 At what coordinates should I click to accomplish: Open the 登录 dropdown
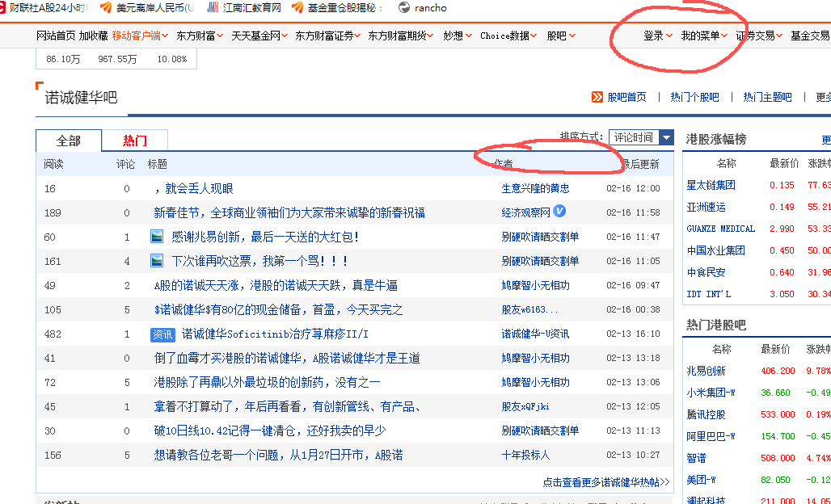(x=658, y=36)
